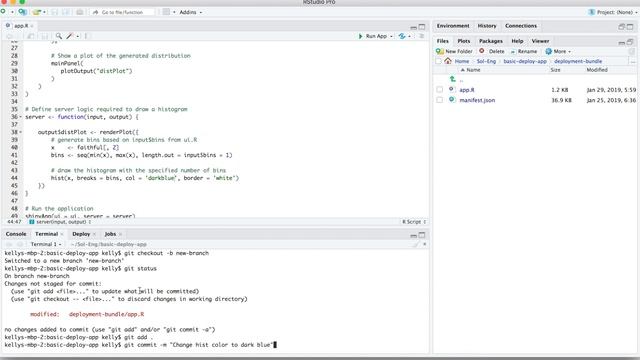
Task: Open the New File dropdown arrow
Action: tap(12, 12)
